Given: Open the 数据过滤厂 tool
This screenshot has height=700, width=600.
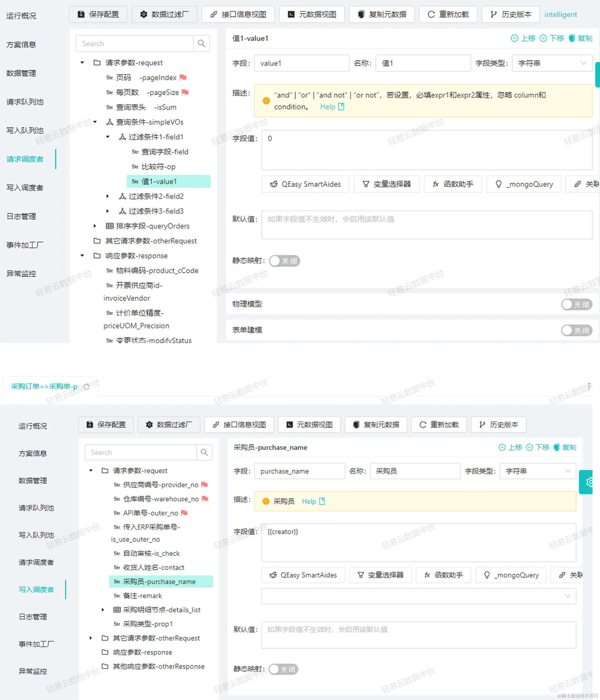Looking at the screenshot, I should tap(164, 14).
